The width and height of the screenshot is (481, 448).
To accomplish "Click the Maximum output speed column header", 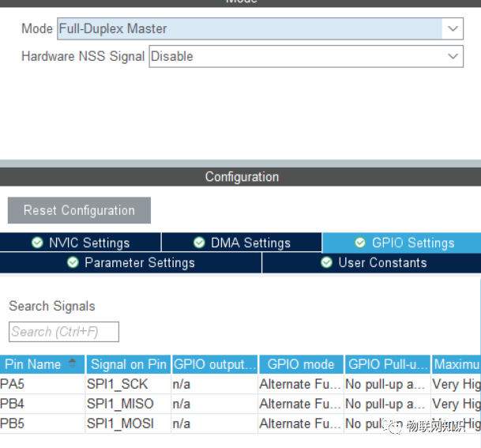I will pyautogui.click(x=457, y=364).
